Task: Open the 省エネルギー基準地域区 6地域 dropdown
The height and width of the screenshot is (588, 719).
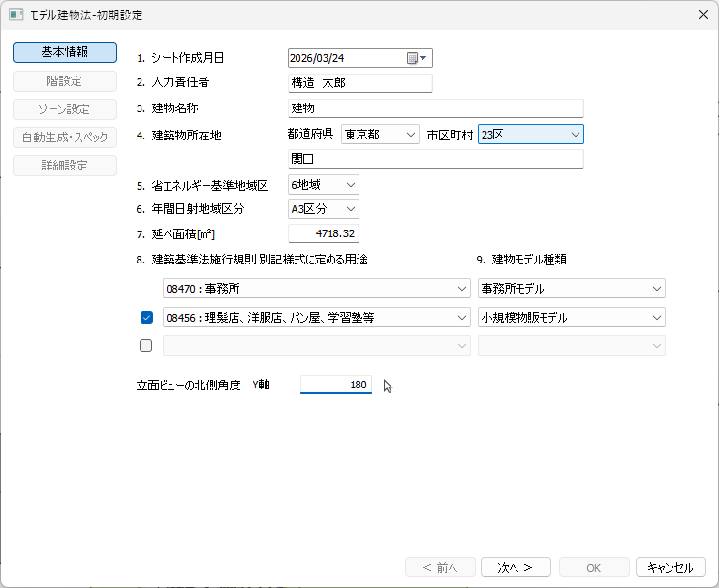Action: 324,185
